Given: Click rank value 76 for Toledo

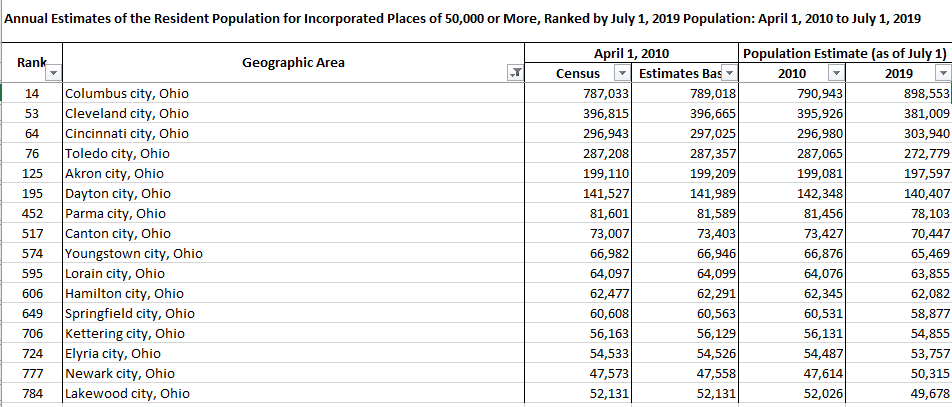Looking at the screenshot, I should click(32, 154).
